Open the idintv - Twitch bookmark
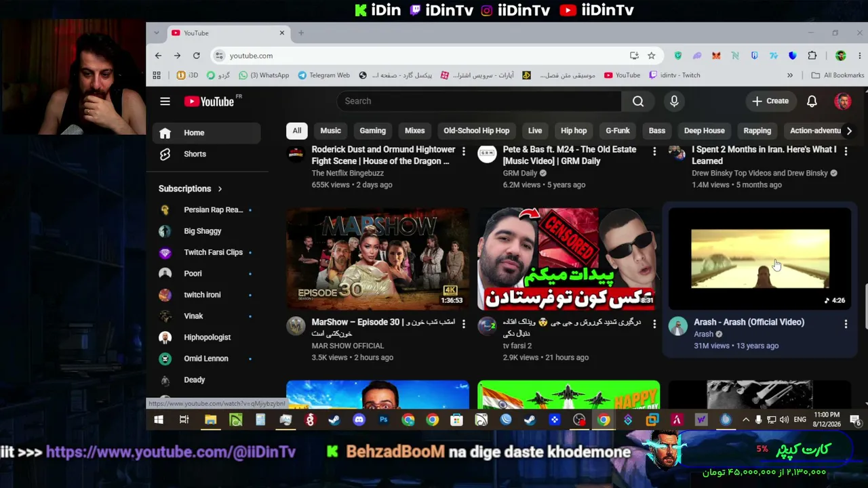 tap(674, 75)
